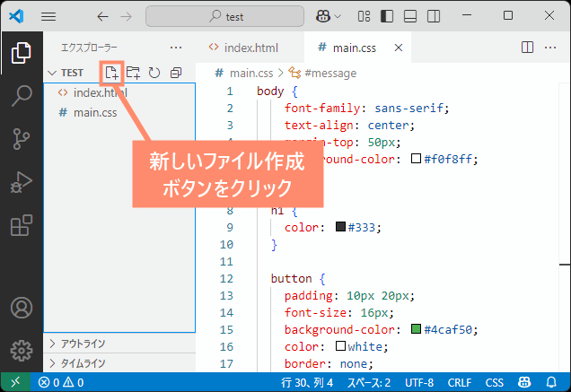Change the CRLF end-of-line sequence
Viewport: 571px width, 392px height.
459,382
